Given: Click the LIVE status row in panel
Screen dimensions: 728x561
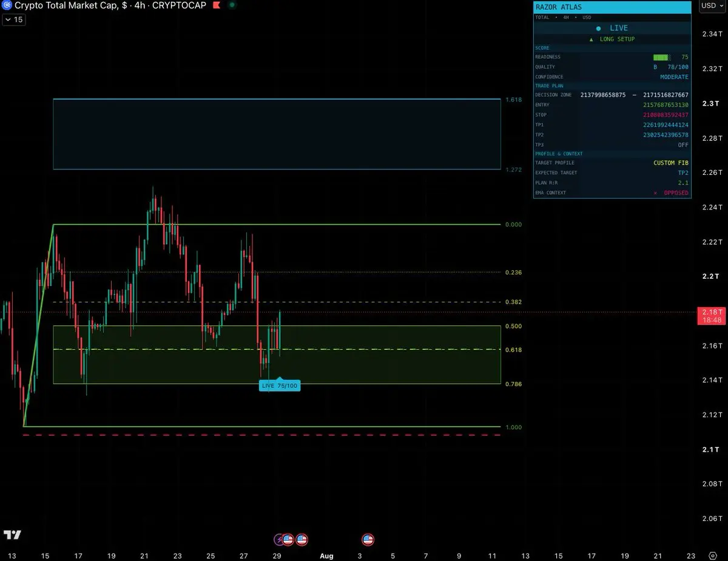Looking at the screenshot, I should (612, 28).
